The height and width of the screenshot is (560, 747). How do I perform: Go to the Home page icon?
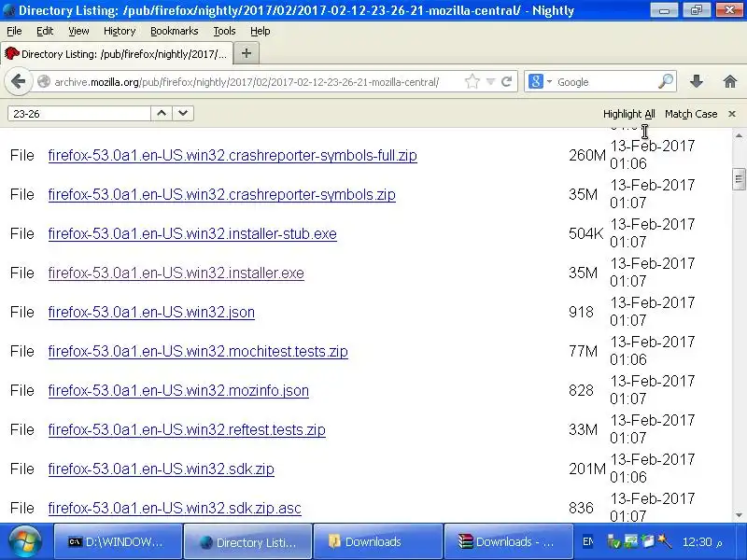[x=730, y=81]
